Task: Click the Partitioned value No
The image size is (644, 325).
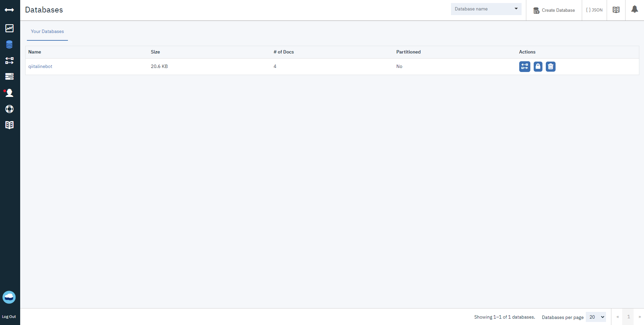Action: click(399, 67)
